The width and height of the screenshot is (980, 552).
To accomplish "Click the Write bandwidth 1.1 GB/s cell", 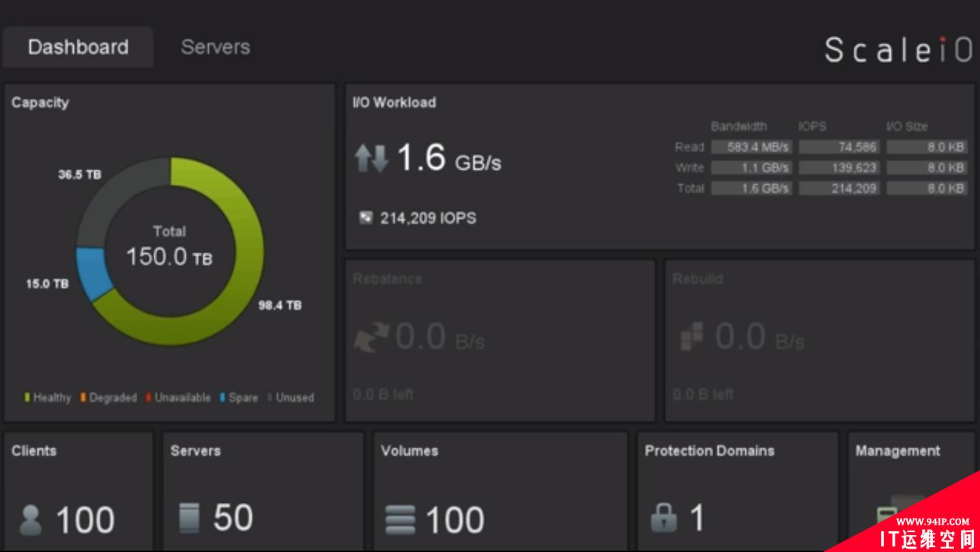I will click(x=751, y=167).
